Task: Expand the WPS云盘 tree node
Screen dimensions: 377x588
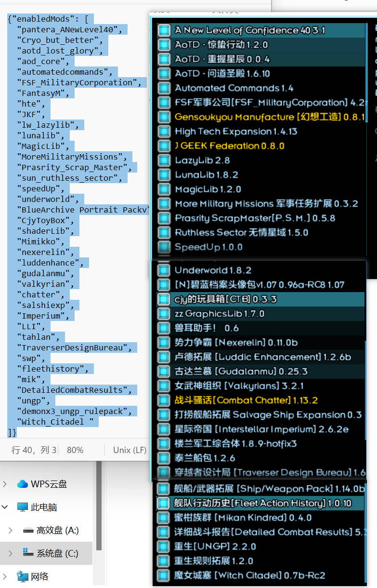Action: point(5,484)
